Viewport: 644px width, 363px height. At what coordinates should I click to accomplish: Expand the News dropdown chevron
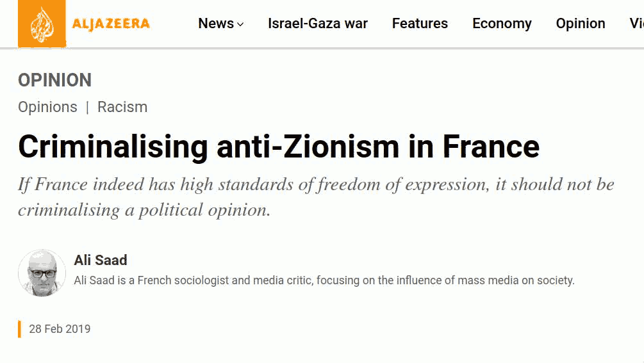tap(241, 24)
